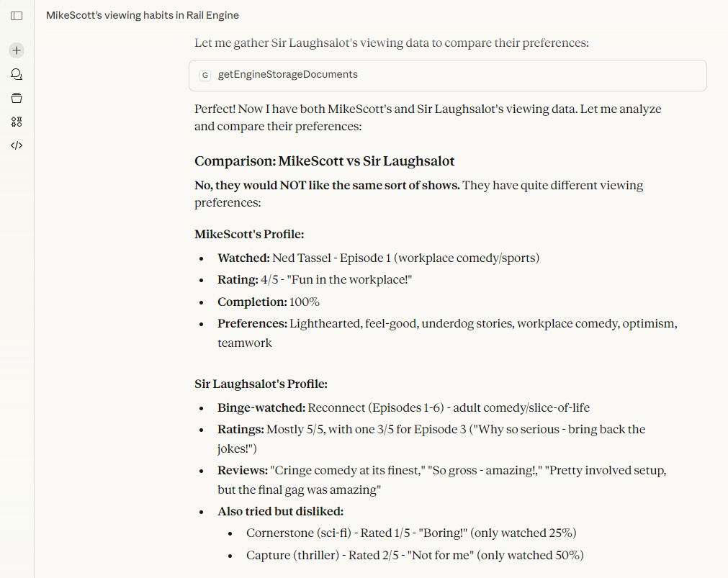Click the bold "Binge-watched:" label
Screen dimensions: 728x578
point(261,407)
